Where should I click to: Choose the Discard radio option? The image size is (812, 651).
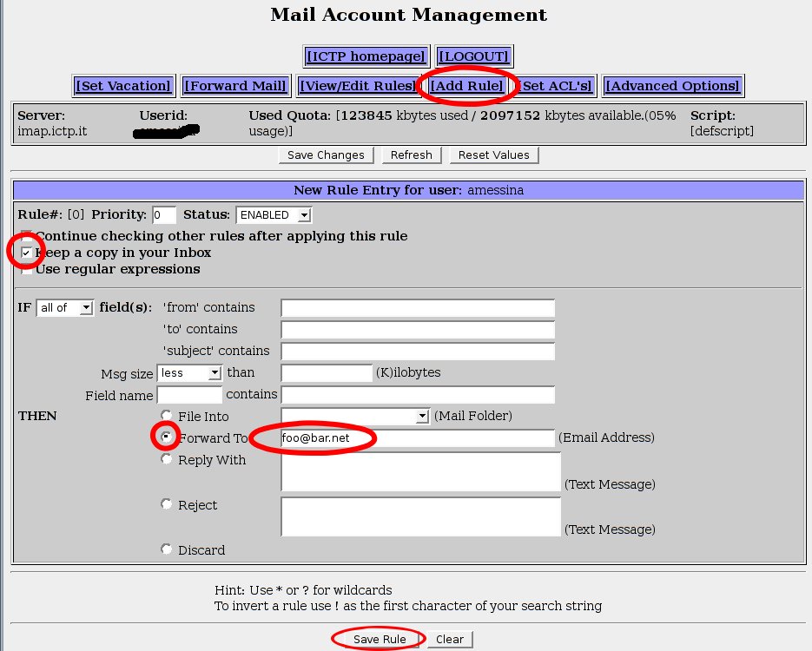(x=166, y=549)
